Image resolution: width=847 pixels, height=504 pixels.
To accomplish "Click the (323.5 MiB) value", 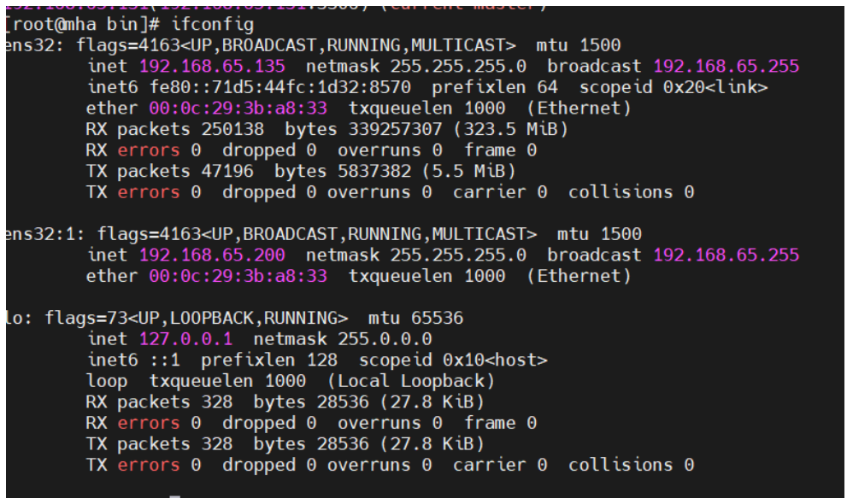I will point(510,130).
